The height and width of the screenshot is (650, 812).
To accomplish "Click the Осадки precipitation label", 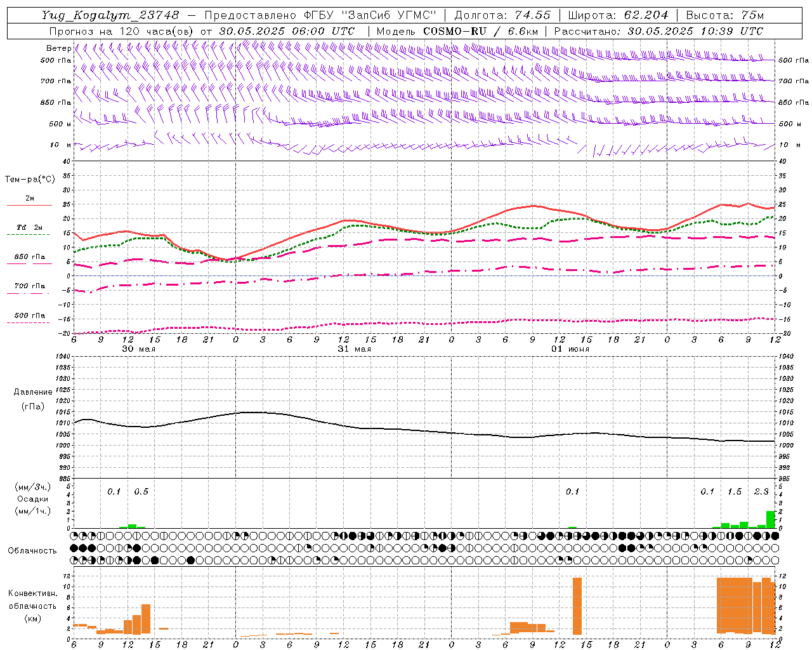I will click(33, 499).
